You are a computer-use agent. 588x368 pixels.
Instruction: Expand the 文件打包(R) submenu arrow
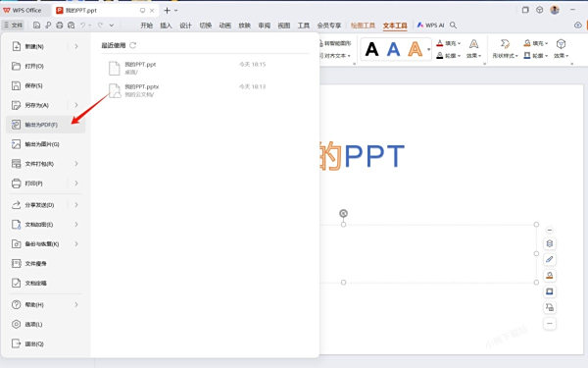point(76,164)
